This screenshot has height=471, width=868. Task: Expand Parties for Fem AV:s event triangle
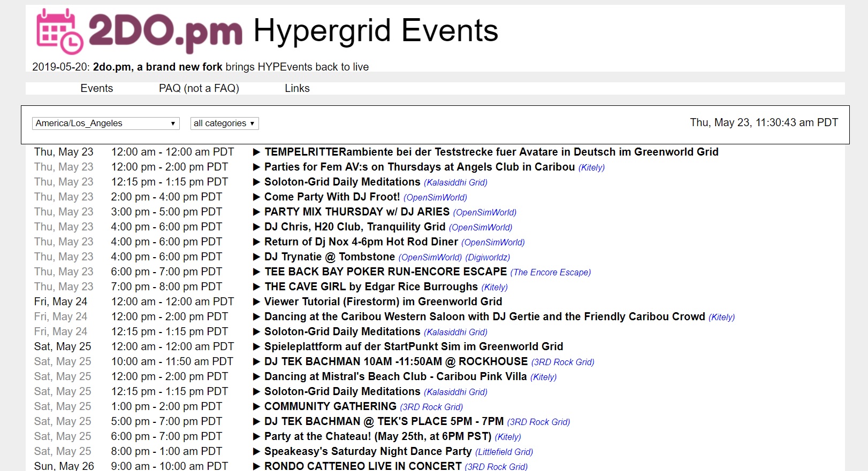256,167
